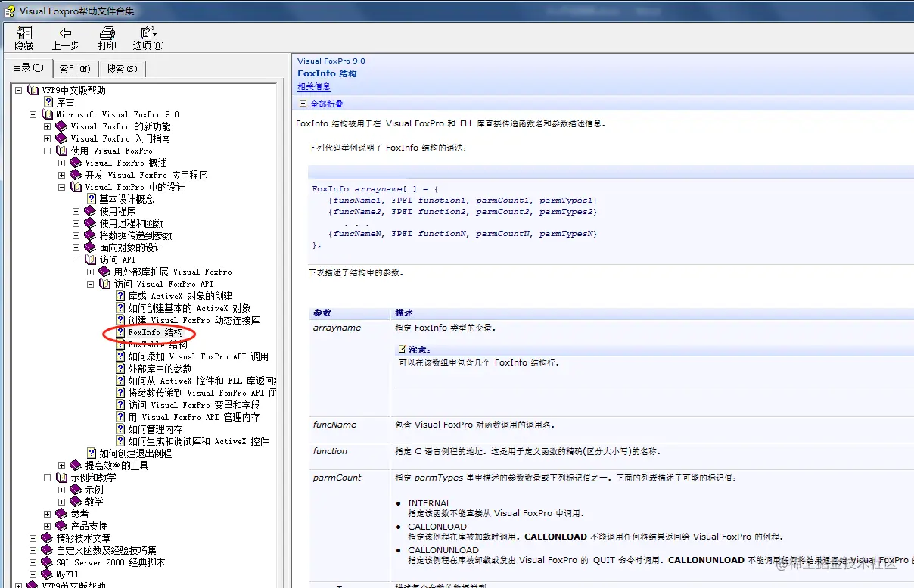This screenshot has height=588, width=914.
Task: Click page icon beside 外部库中的参数
Action: pos(120,369)
